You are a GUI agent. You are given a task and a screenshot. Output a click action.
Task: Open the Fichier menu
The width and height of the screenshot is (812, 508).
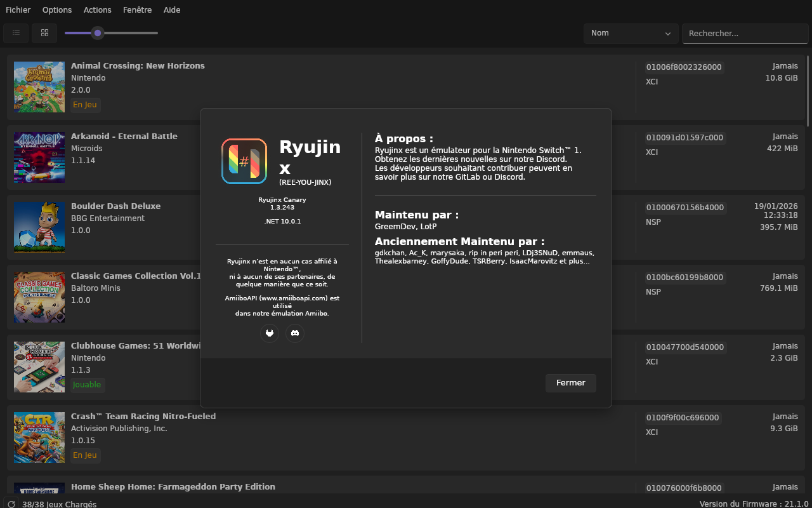coord(18,10)
